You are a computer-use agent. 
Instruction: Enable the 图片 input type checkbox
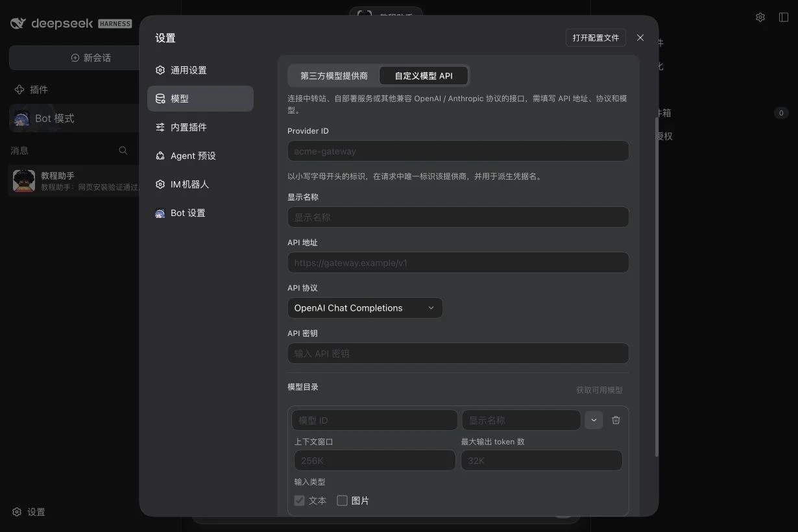[342, 501]
